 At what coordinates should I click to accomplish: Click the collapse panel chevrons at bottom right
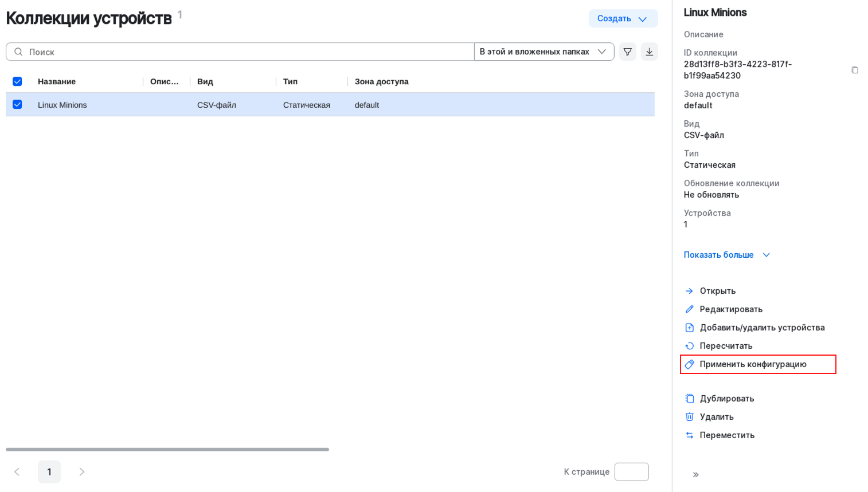click(x=695, y=474)
